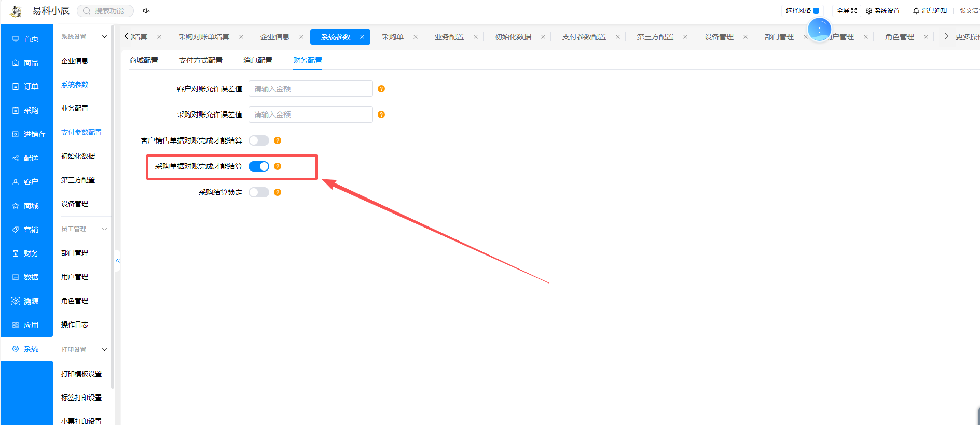The image size is (980, 425).
Task: Open the 营销 marketing module icon
Action: [16, 230]
